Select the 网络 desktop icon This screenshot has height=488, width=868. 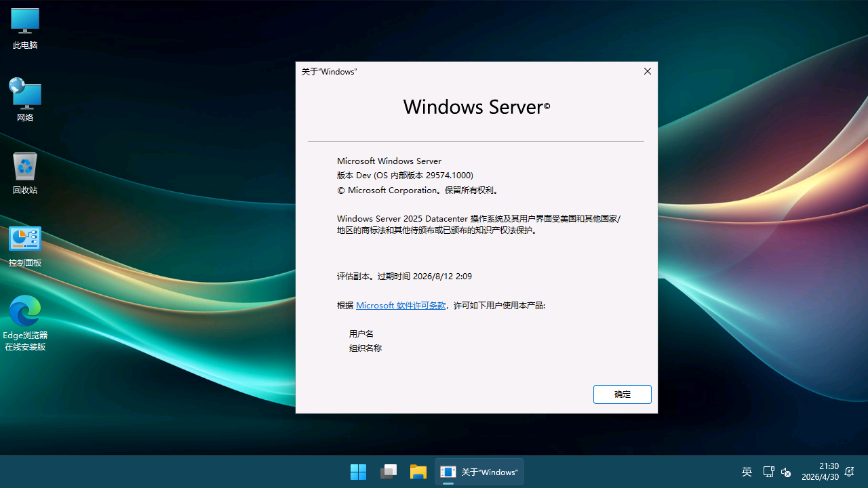tap(25, 100)
